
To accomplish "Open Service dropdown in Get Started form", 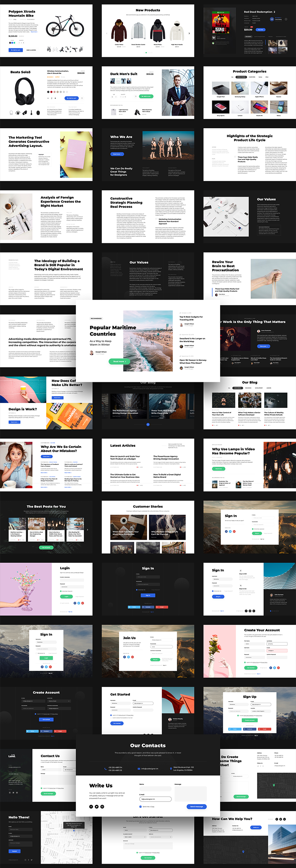I will tap(161, 837).
